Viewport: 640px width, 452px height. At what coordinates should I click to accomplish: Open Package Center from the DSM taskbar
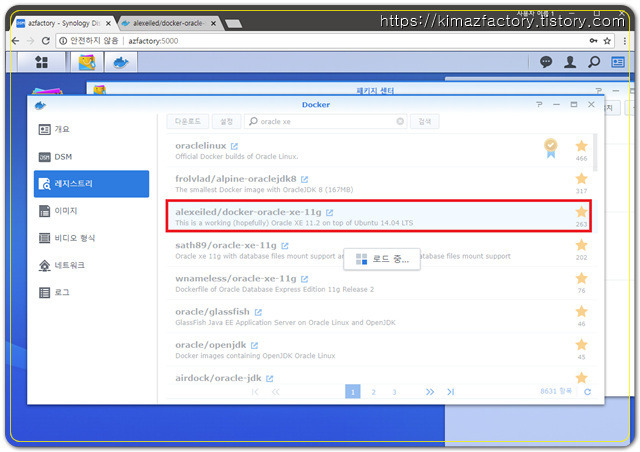point(87,62)
